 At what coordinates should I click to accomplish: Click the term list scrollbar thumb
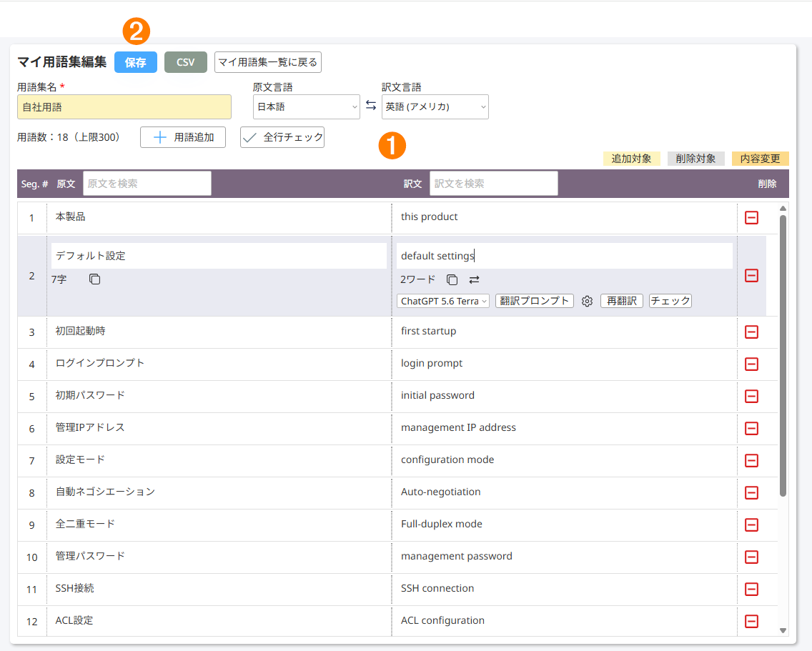coord(783,355)
